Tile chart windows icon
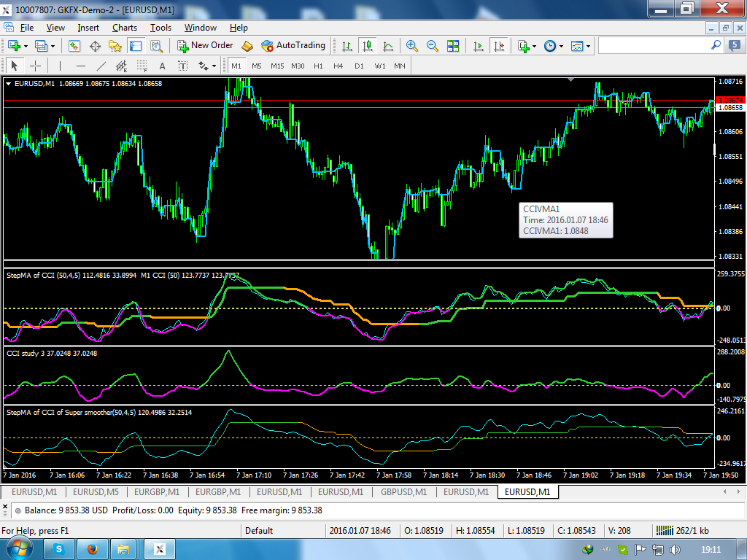 [453, 45]
